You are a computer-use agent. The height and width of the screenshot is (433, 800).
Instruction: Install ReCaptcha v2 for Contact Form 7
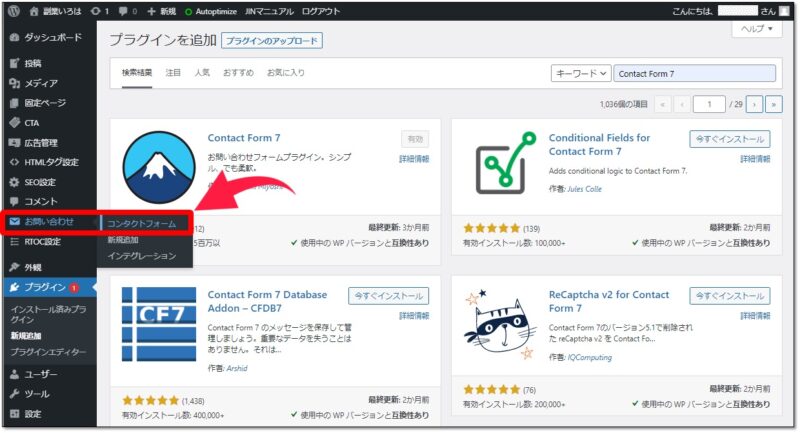pyautogui.click(x=730, y=296)
